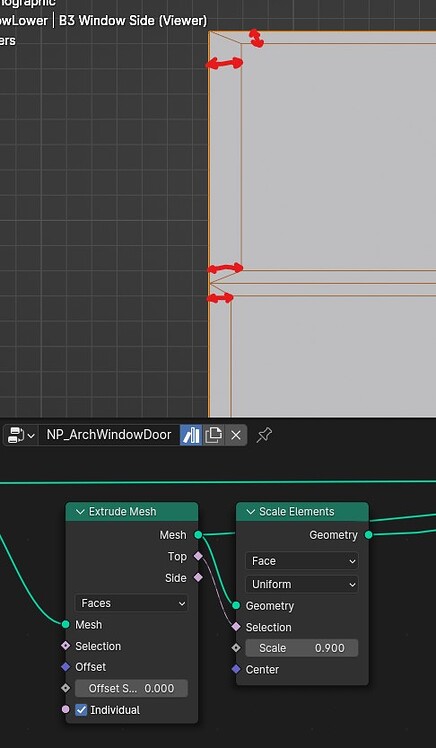Click the Individual input socket
This screenshot has width=436, height=748.
pos(66,710)
